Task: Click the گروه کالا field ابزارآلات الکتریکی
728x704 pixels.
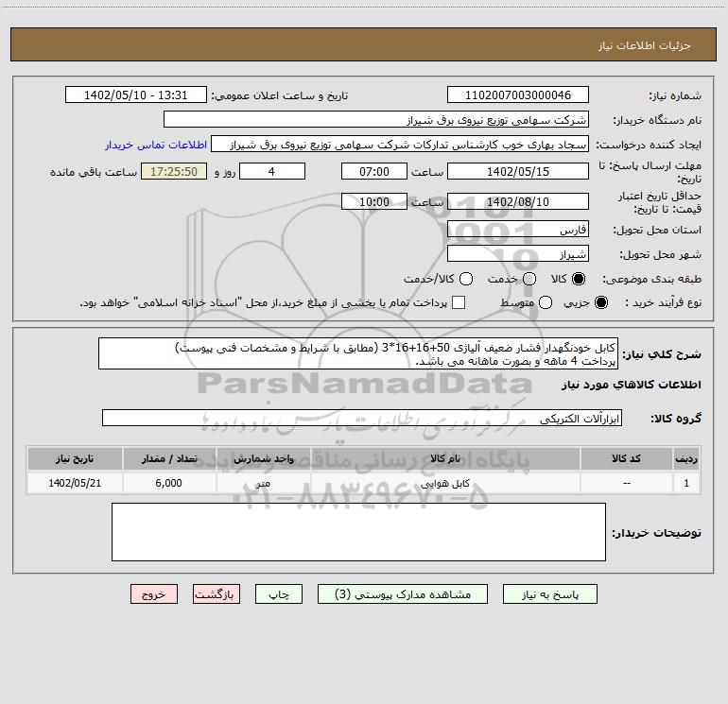Action: 362,418
